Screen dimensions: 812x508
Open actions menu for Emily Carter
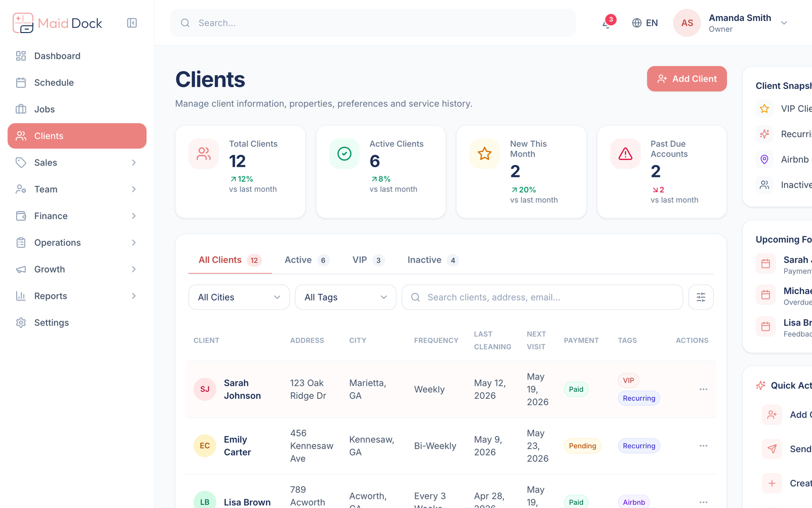tap(703, 446)
